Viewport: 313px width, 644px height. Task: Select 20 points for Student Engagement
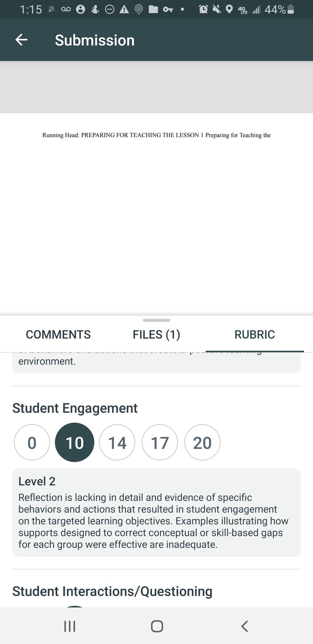point(202,442)
